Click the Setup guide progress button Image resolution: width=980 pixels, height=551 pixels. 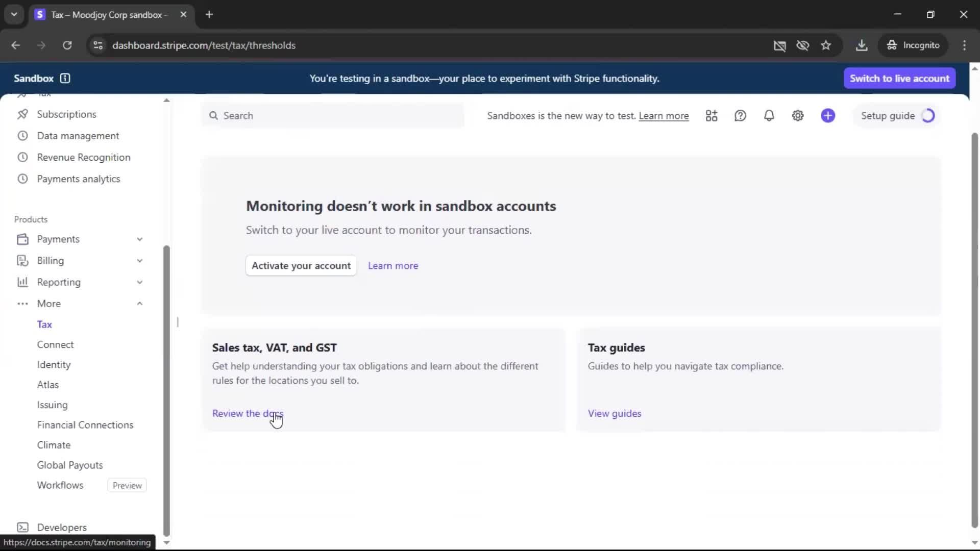tap(897, 116)
